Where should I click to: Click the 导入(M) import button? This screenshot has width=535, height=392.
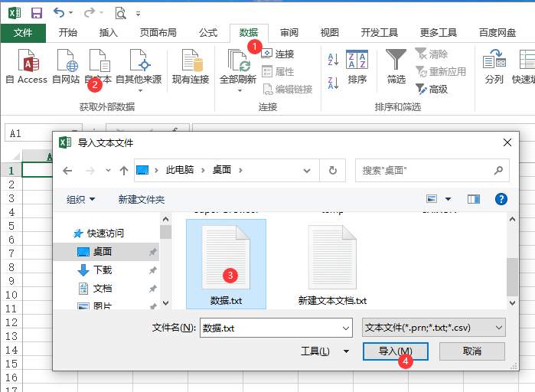[x=396, y=351]
